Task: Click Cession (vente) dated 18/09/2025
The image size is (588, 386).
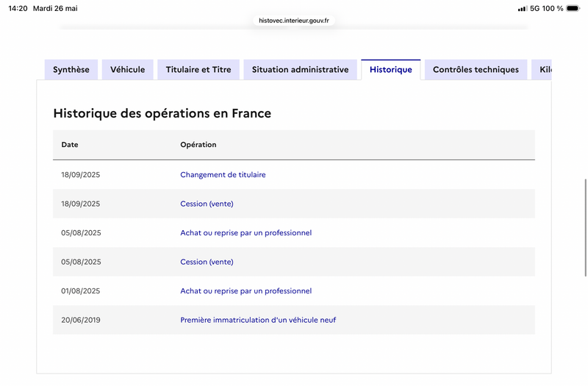Action: click(x=207, y=204)
